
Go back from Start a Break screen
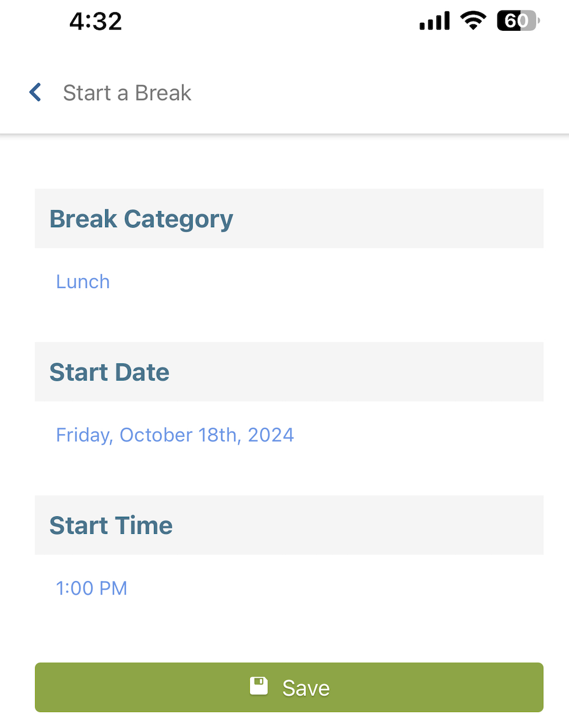point(35,92)
